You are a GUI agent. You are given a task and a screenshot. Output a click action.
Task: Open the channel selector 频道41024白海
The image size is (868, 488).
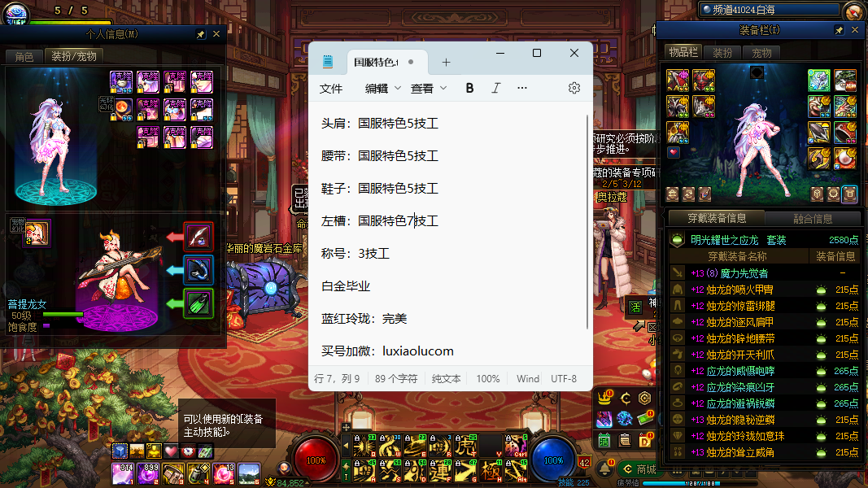click(769, 10)
